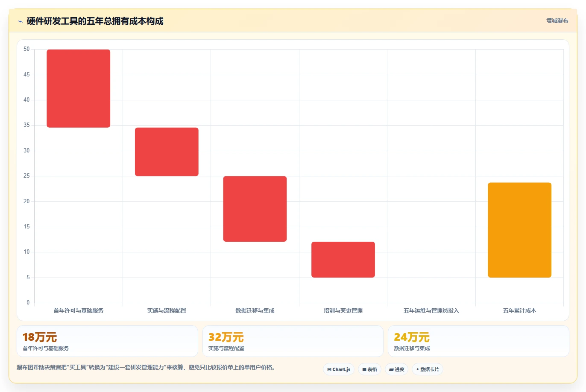Click the y-axis value 0
The image size is (586, 392).
(x=28, y=303)
